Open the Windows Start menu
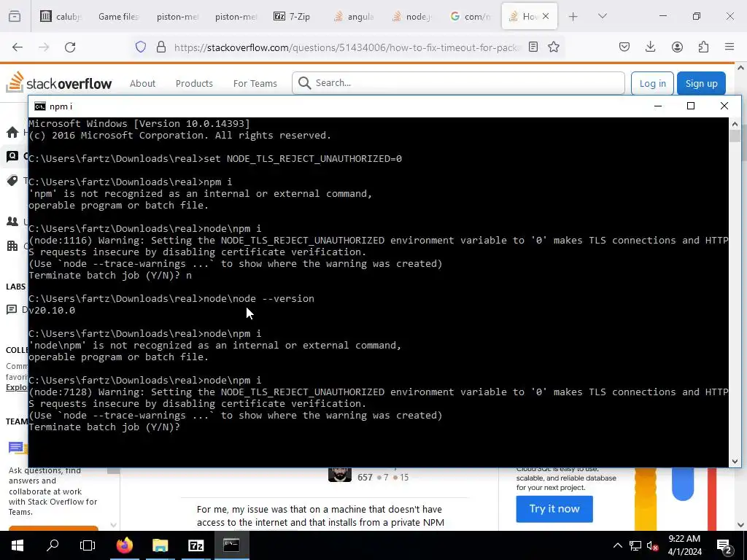Viewport: 747px width, 560px height. tap(18, 545)
